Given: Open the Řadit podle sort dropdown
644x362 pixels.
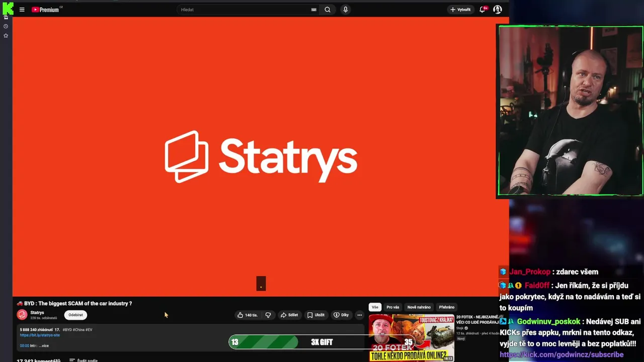Looking at the screenshot, I should [84, 360].
